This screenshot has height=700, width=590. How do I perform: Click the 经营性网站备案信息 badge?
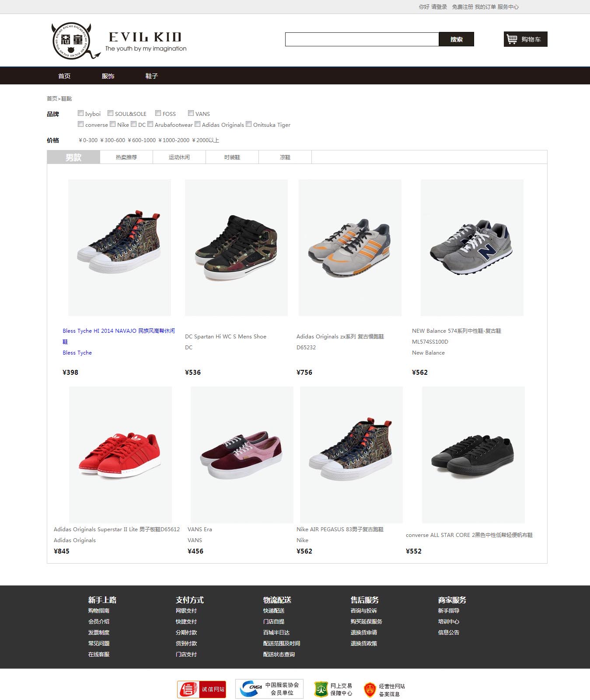pyautogui.click(x=384, y=690)
